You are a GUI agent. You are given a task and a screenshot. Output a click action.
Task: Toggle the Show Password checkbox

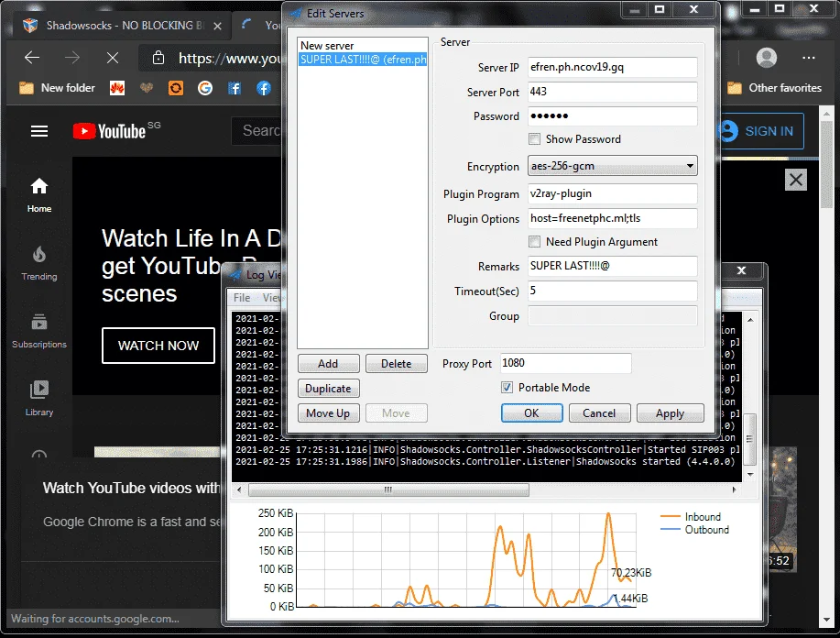(x=534, y=139)
